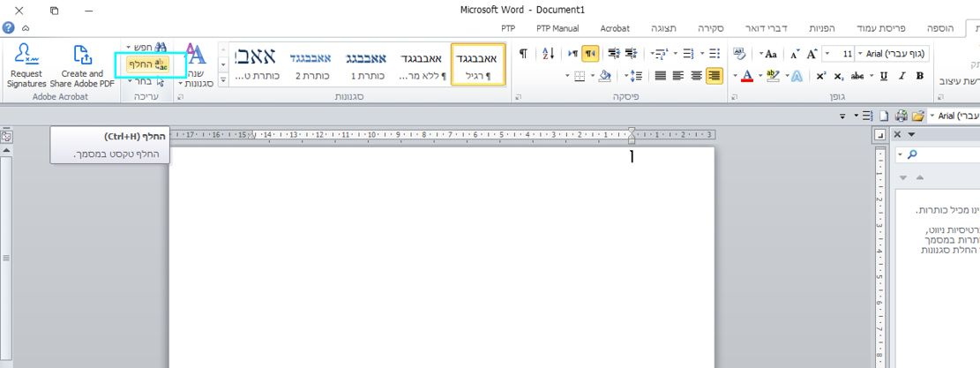Viewport: 980px width, 368px height.
Task: Click the numbering list icon
Action: pyautogui.click(x=689, y=54)
